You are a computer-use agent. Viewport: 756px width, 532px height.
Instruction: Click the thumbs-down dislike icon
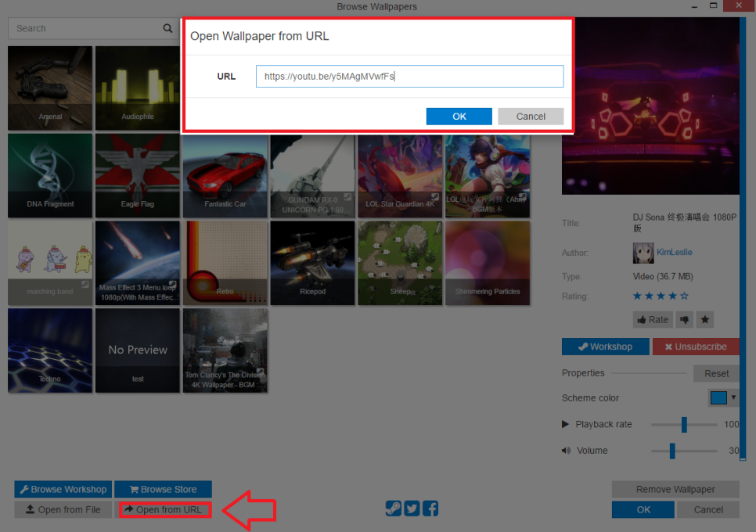pos(684,319)
